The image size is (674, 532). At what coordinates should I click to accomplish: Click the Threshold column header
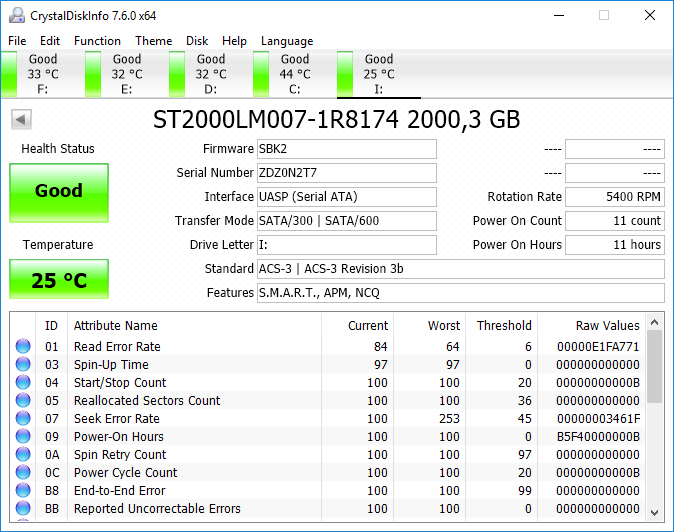(x=504, y=326)
